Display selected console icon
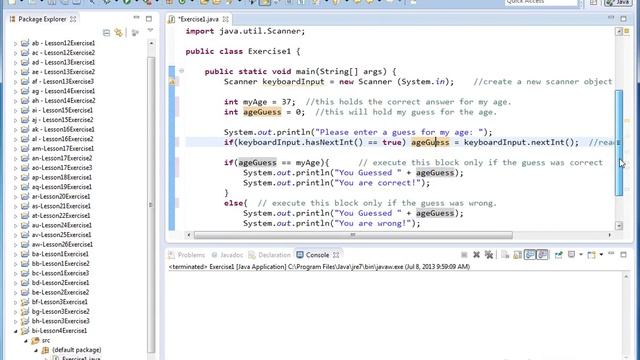The image size is (640, 360). [571, 255]
